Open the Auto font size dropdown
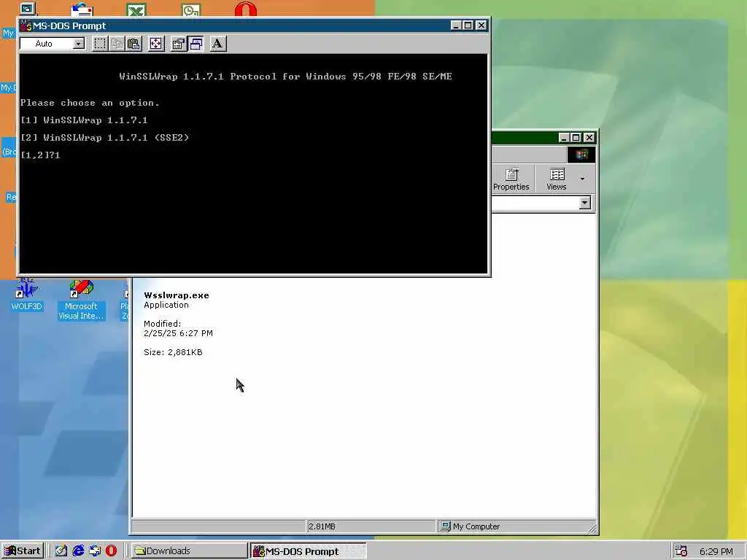The image size is (747, 560). click(78, 44)
